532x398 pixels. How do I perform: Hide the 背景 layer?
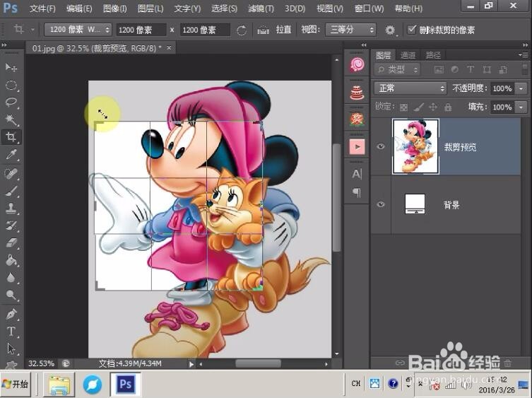[x=381, y=204]
